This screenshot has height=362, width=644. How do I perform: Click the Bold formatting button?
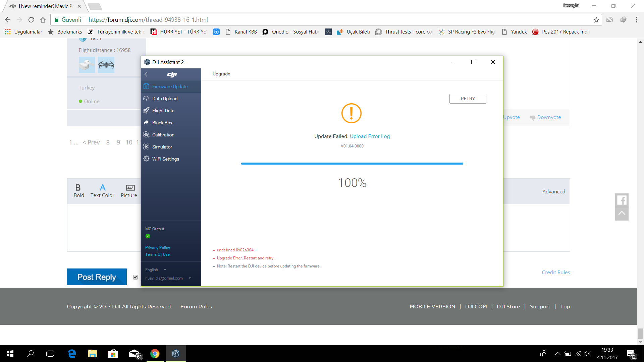(x=79, y=191)
